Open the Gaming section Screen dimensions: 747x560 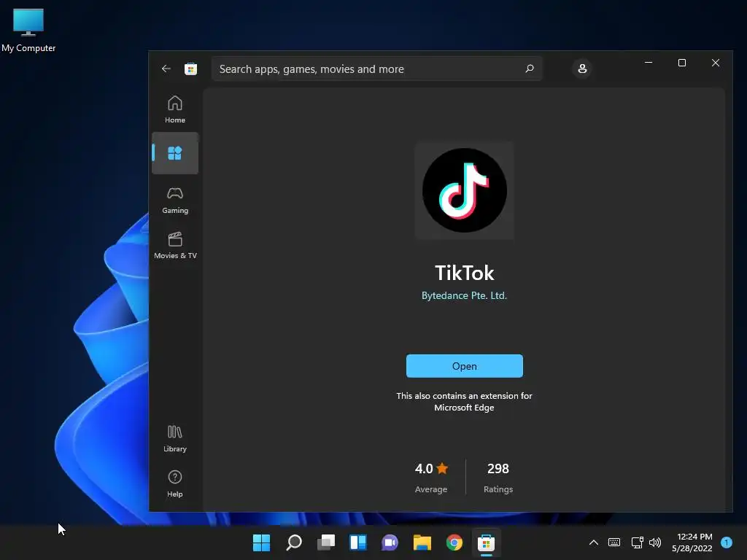pos(175,200)
